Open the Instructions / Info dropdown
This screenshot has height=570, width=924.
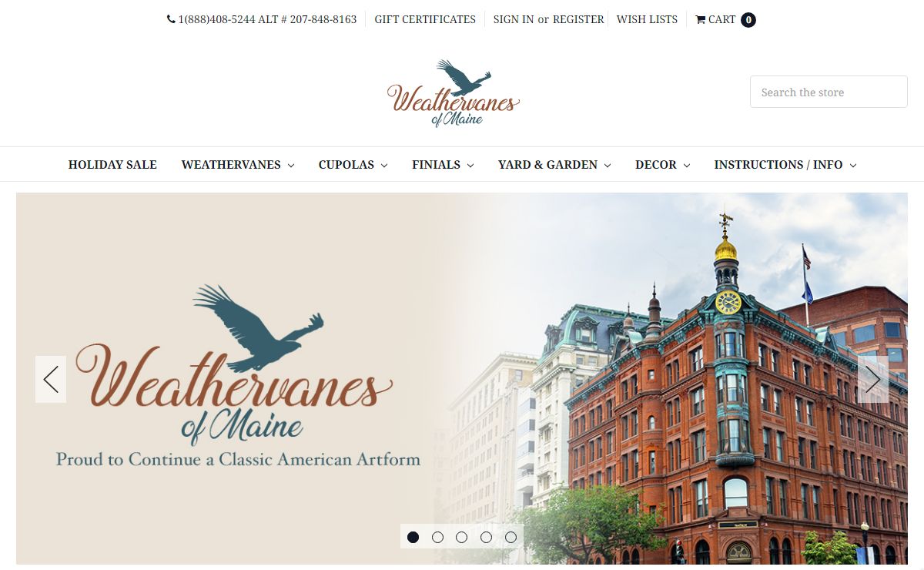coord(785,165)
